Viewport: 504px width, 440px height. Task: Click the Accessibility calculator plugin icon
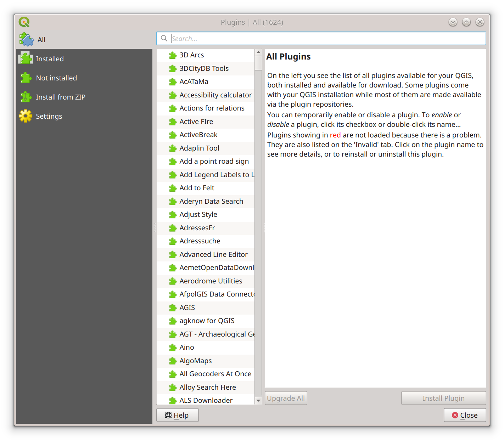[173, 95]
